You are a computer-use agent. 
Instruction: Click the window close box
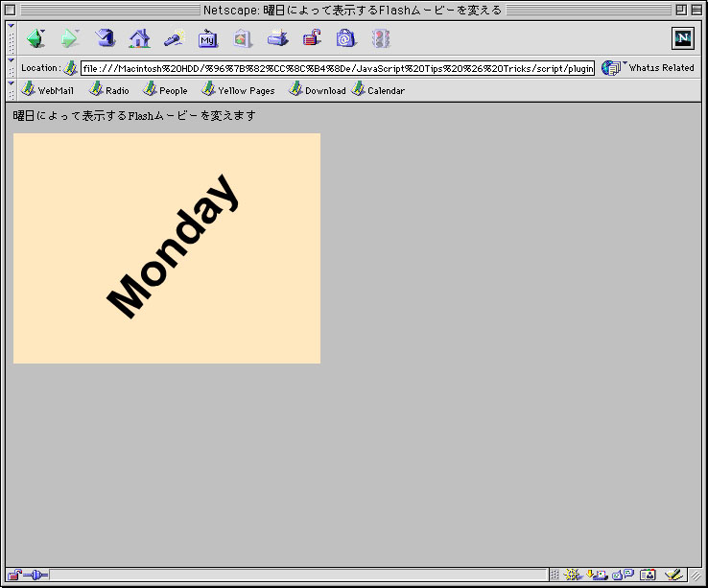point(10,10)
